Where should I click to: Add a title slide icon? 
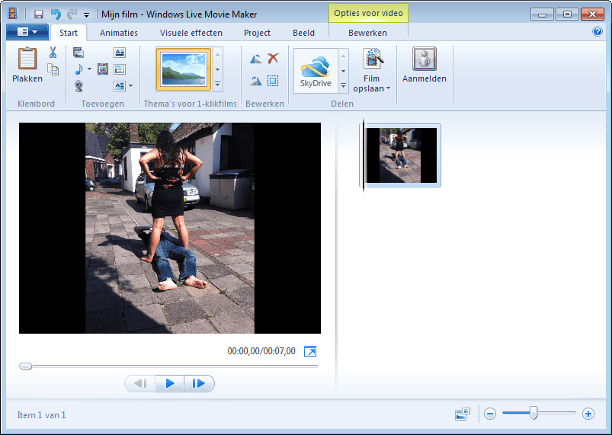coord(119,52)
